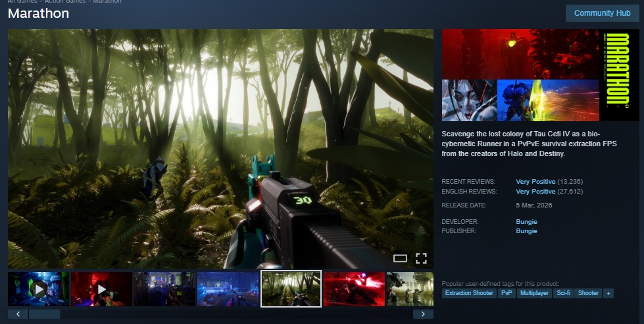Click the left arrow of thumbnail strip

(x=18, y=314)
